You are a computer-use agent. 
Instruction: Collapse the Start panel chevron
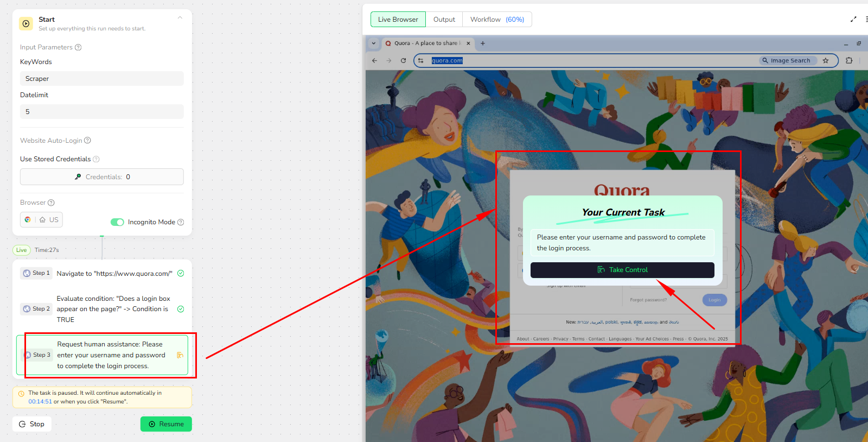coord(180,18)
